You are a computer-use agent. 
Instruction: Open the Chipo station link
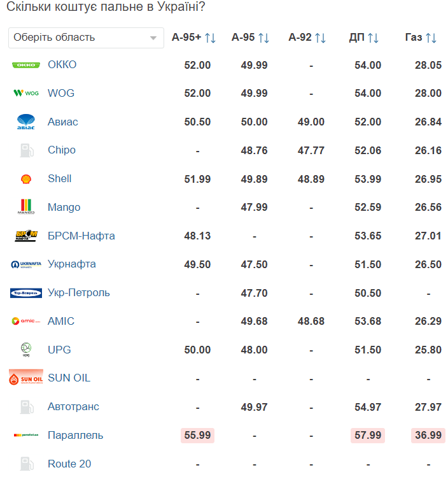coord(62,150)
